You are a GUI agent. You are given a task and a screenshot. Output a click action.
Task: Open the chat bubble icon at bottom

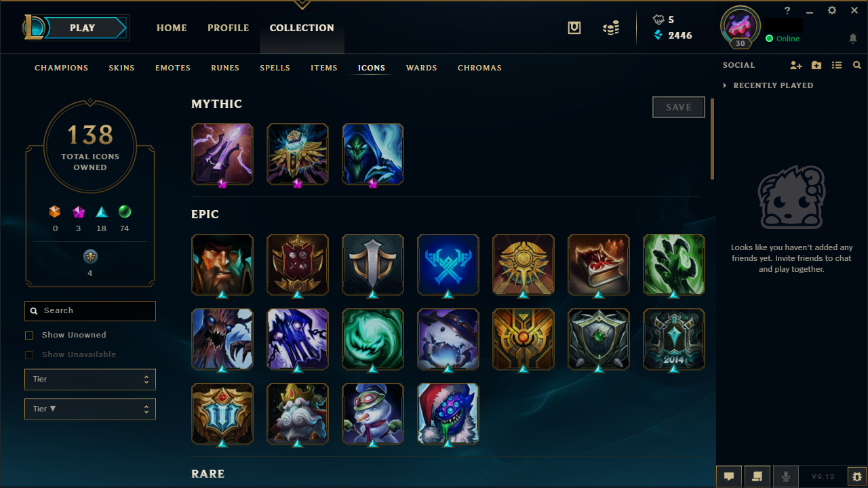click(x=729, y=476)
